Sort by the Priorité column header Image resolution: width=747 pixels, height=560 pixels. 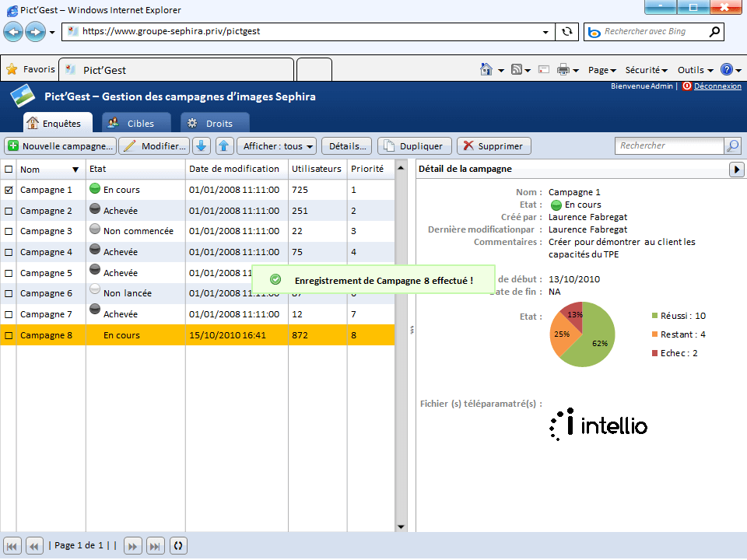pos(367,169)
